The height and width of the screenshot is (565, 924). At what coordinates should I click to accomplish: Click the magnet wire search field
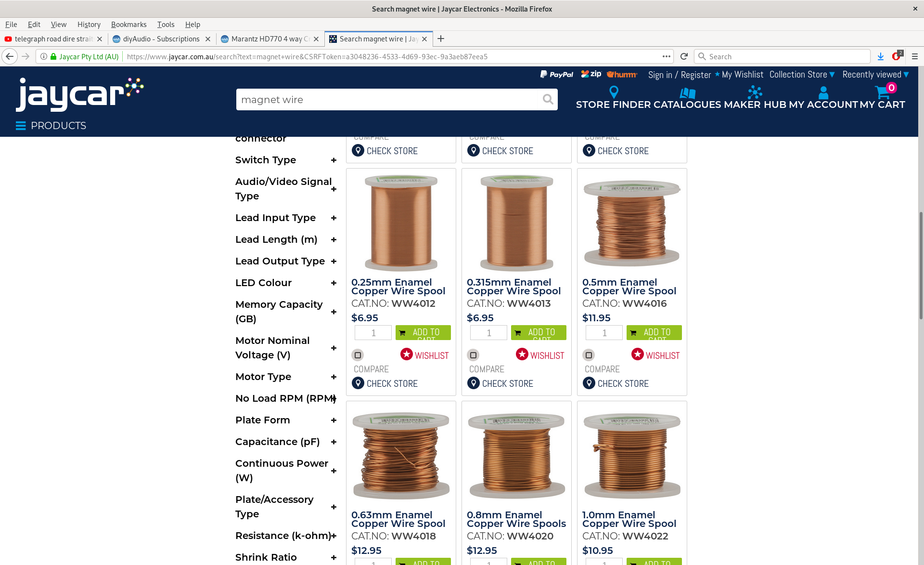[x=388, y=100]
